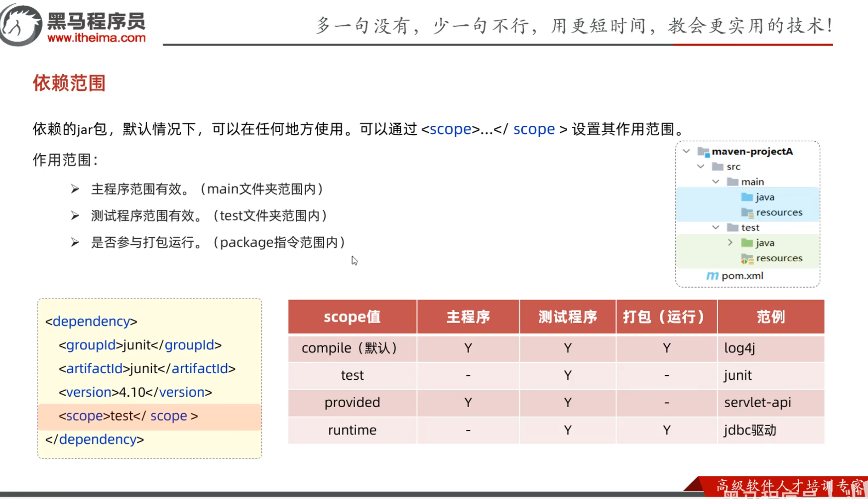Collapse the main folder chevron
This screenshot has height=499, width=868.
click(716, 182)
